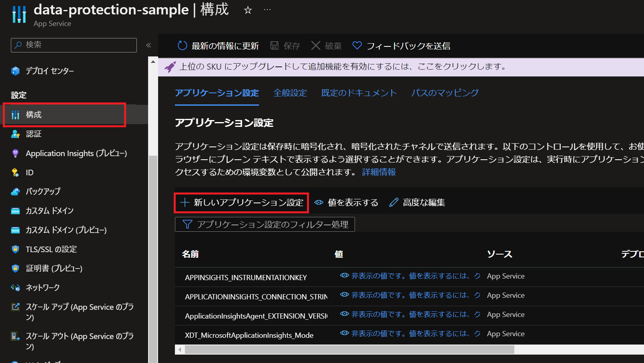
Task: Switch to パスのマッピング tab
Action: pos(445,93)
